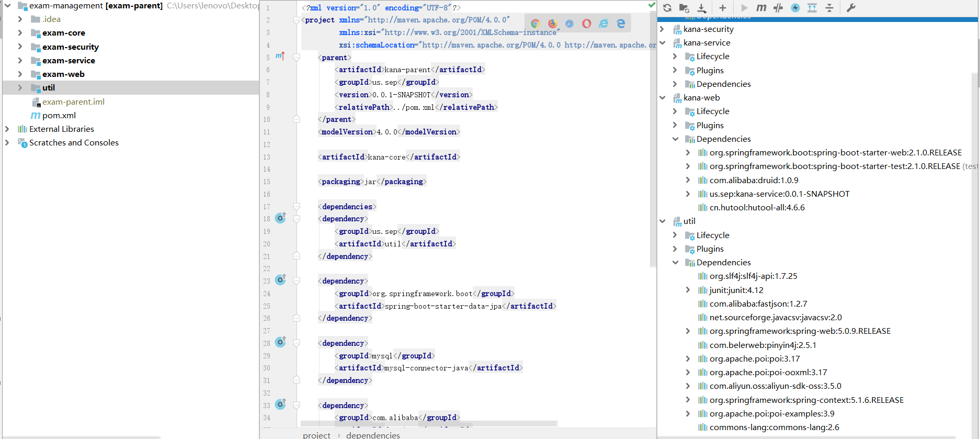Expand External Libraries in project tree

point(7,129)
